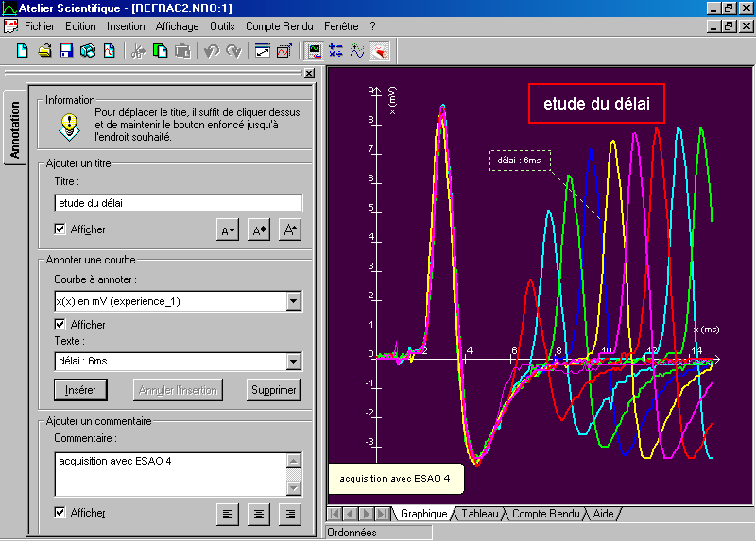Open the Aide tab

(603, 514)
